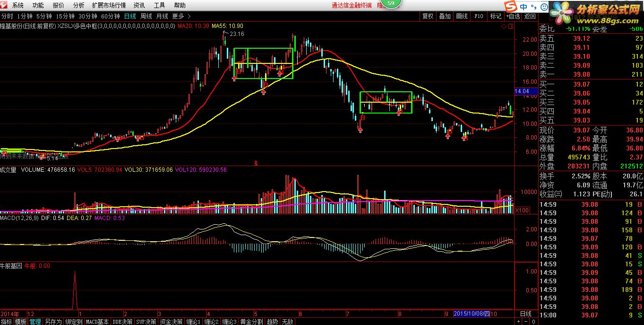This screenshot has width=644, height=325.
Task: Open F10 company info
Action: (x=479, y=16)
